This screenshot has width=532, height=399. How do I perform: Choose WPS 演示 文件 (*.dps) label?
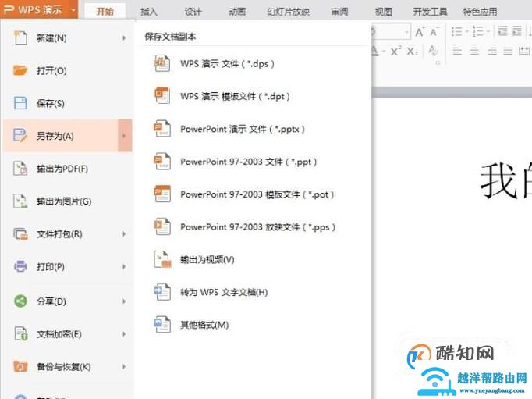pos(227,63)
